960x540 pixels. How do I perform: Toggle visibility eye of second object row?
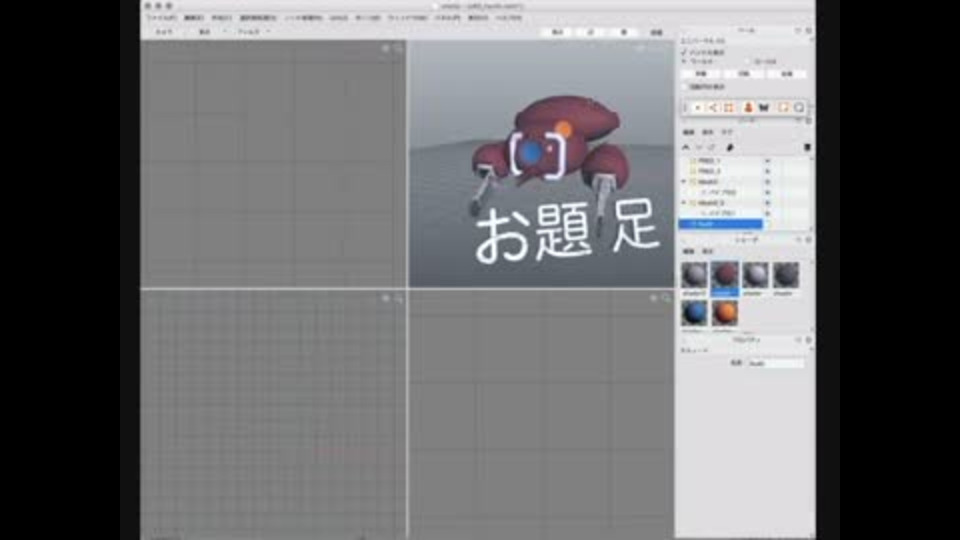(767, 171)
